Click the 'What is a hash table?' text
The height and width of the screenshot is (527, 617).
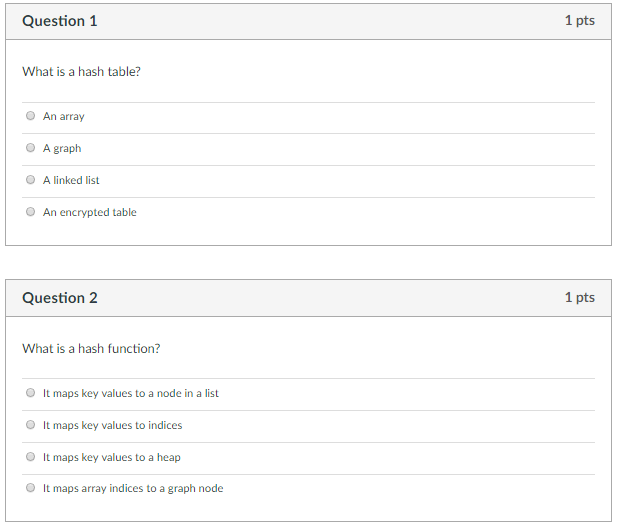(x=81, y=72)
